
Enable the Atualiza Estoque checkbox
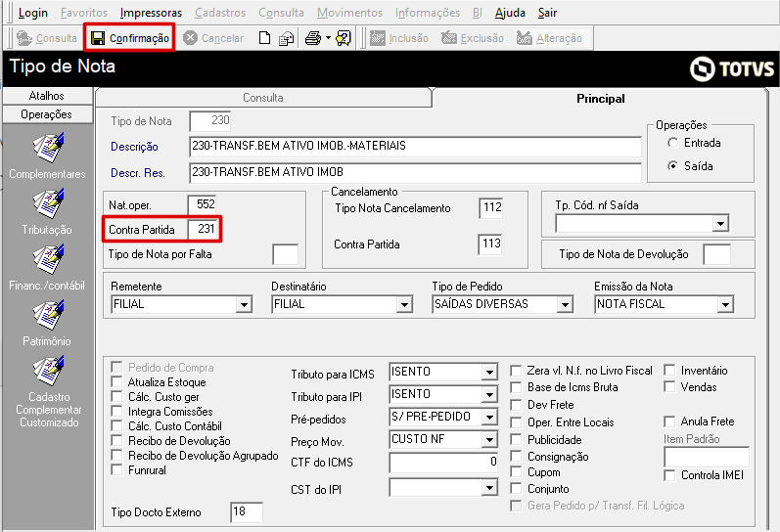tap(116, 381)
